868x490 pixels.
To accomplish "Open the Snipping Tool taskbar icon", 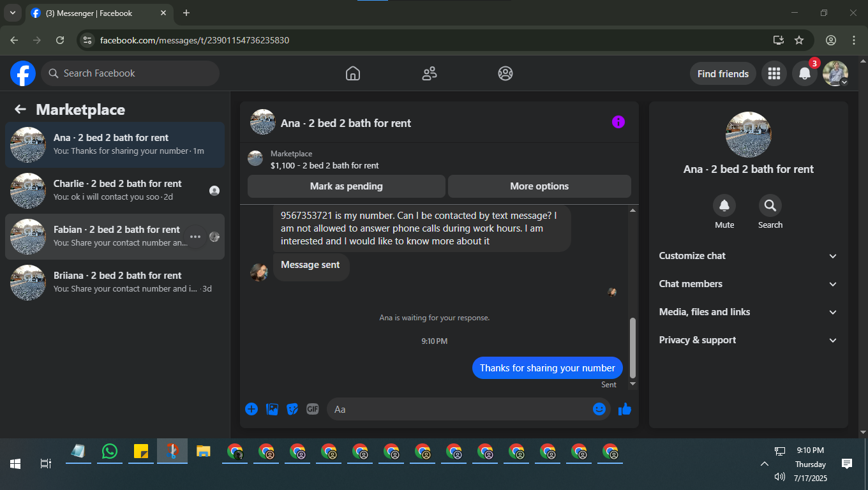I will point(172,451).
